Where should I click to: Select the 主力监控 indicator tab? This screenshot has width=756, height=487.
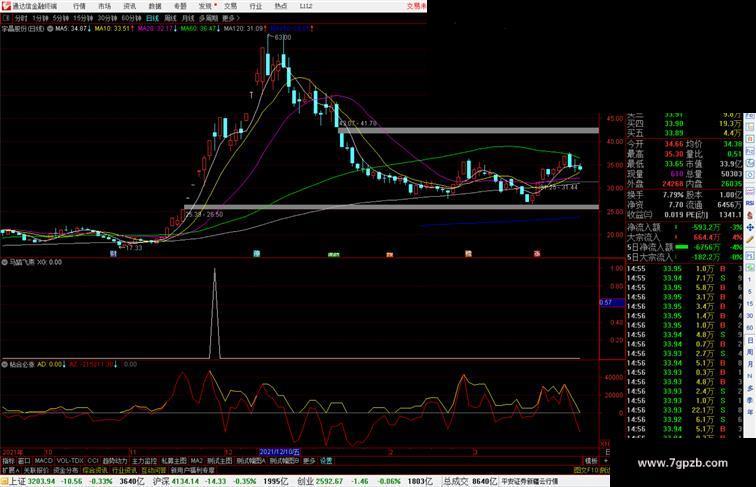pos(144,461)
